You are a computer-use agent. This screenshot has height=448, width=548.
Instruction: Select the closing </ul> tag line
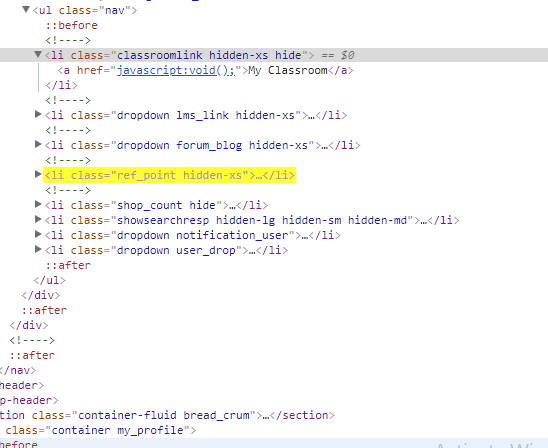49,280
